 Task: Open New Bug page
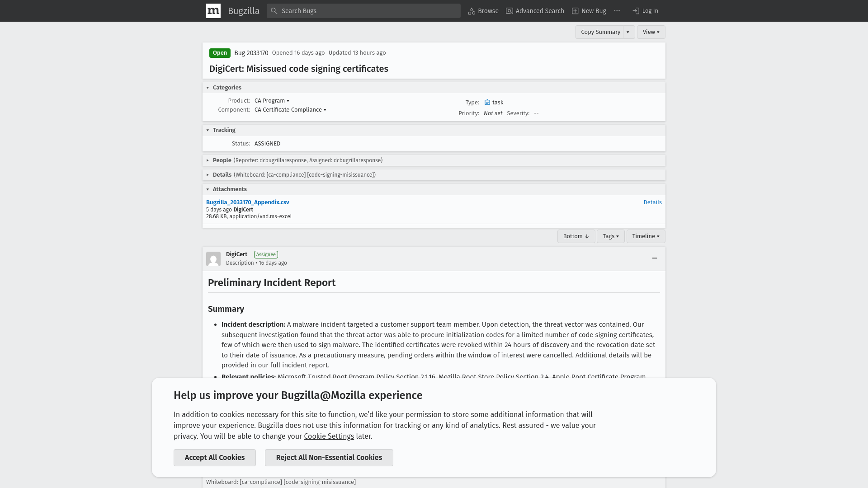pos(589,11)
